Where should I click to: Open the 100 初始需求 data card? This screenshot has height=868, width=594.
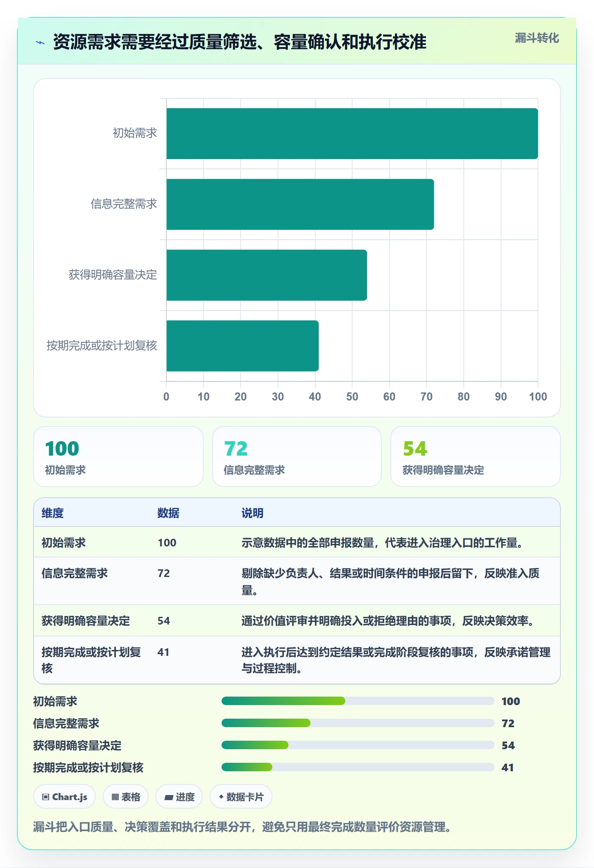click(118, 456)
